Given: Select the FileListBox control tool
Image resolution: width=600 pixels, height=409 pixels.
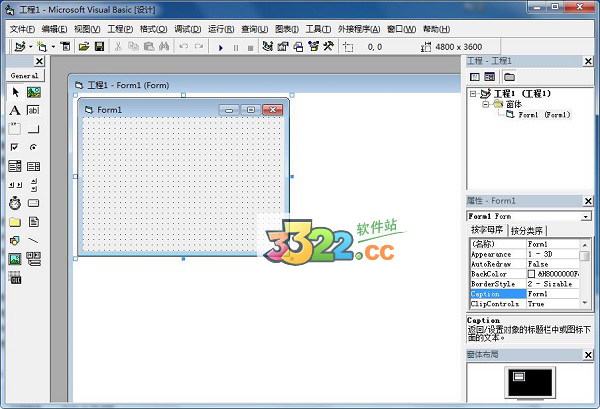Looking at the screenshot, I should (34, 222).
